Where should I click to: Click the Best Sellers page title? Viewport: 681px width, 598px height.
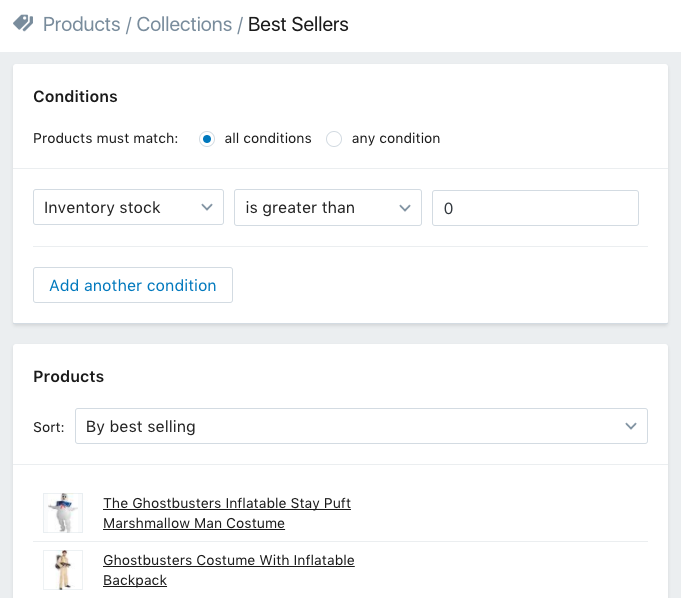298,24
